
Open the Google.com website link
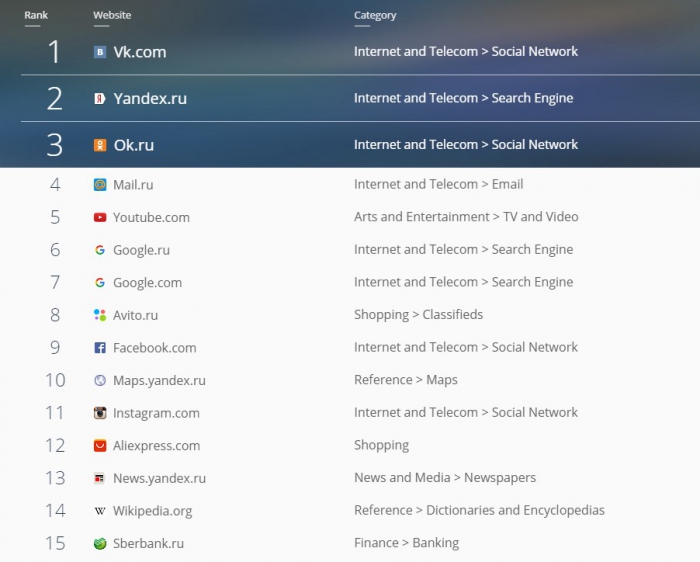tap(147, 283)
